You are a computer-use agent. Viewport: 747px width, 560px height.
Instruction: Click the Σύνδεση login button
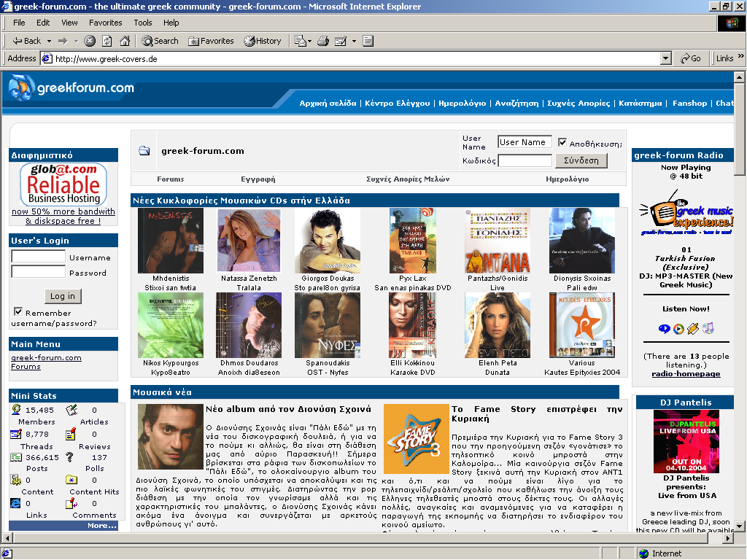[x=581, y=160]
